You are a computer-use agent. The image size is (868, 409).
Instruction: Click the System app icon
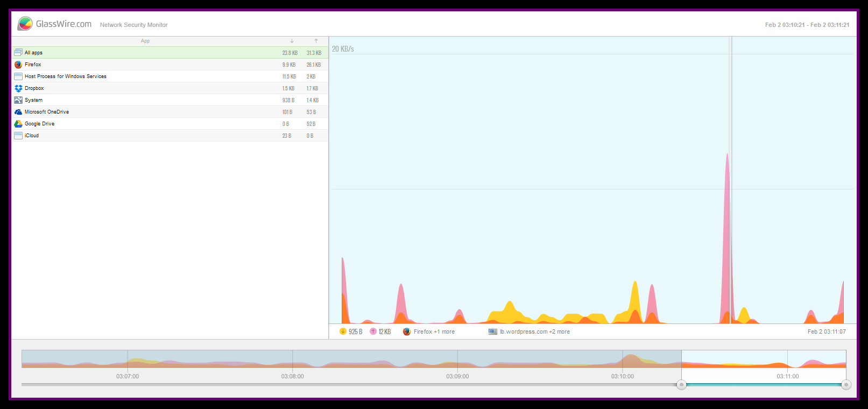click(18, 100)
